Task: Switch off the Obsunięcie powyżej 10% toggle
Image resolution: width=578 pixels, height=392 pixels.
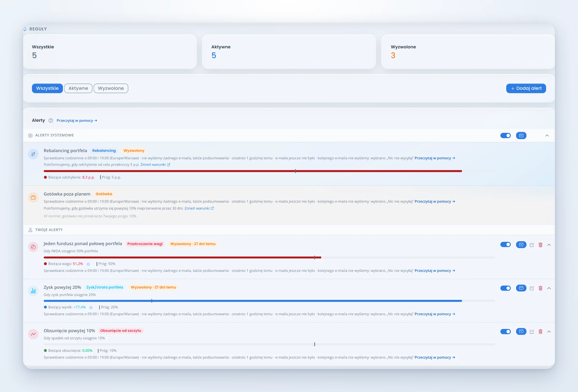Action: (505, 331)
